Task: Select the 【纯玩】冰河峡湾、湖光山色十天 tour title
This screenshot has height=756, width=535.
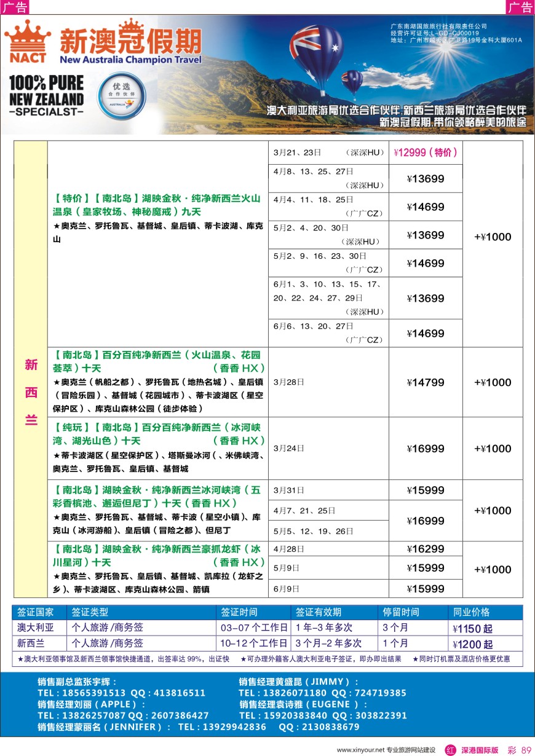Action: tap(159, 433)
